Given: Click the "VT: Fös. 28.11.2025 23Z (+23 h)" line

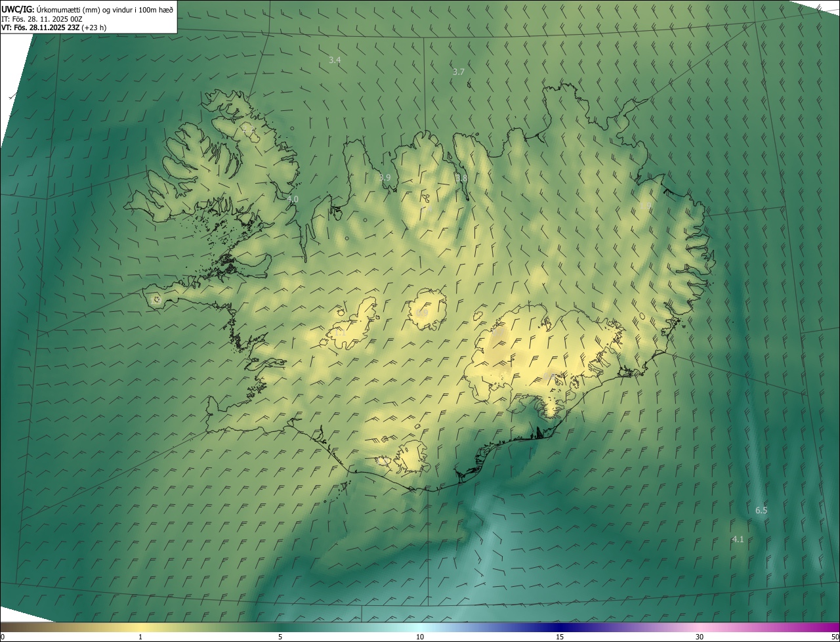Looking at the screenshot, I should pos(54,28).
